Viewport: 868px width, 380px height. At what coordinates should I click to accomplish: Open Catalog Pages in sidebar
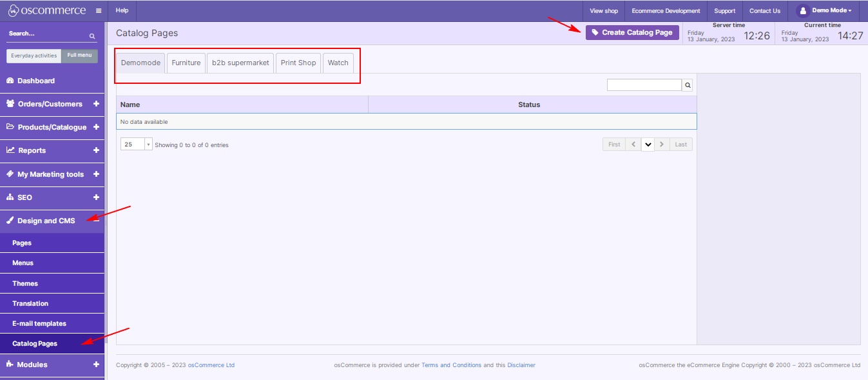[52, 344]
